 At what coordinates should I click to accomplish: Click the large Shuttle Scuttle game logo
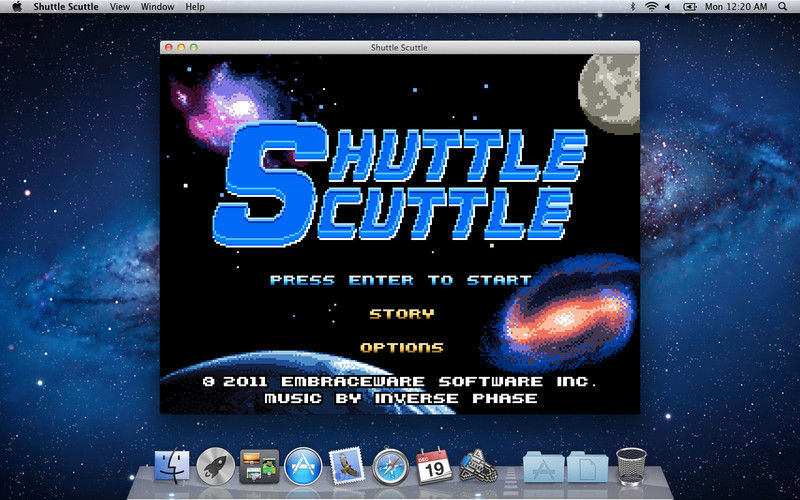[x=401, y=184]
